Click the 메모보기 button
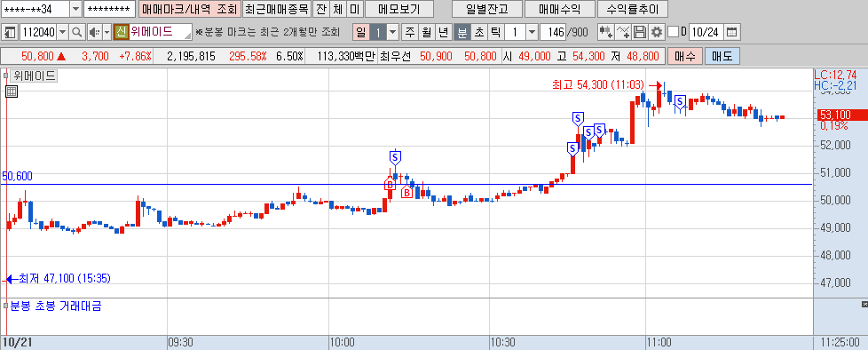 click(399, 9)
